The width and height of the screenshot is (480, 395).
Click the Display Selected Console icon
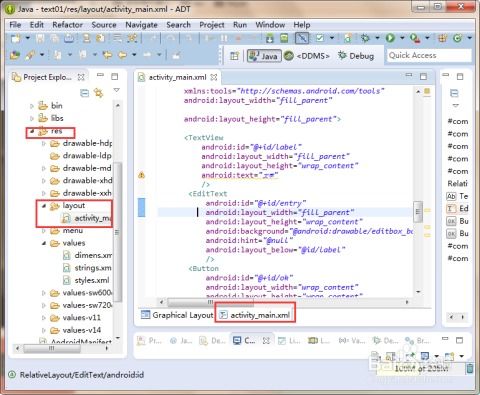click(x=425, y=356)
